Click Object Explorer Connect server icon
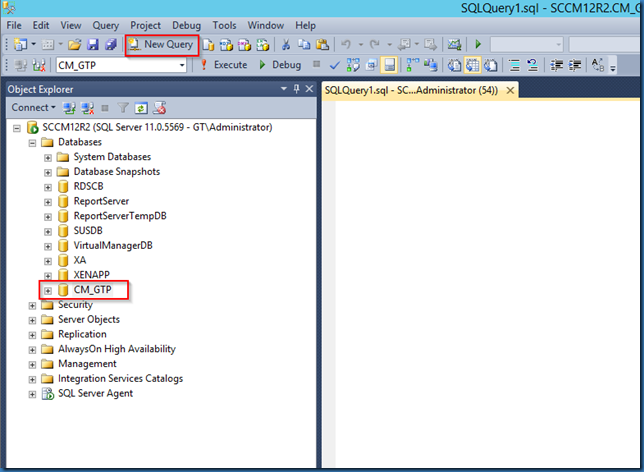Image resolution: width=644 pixels, height=472 pixels. pyautogui.click(x=69, y=108)
